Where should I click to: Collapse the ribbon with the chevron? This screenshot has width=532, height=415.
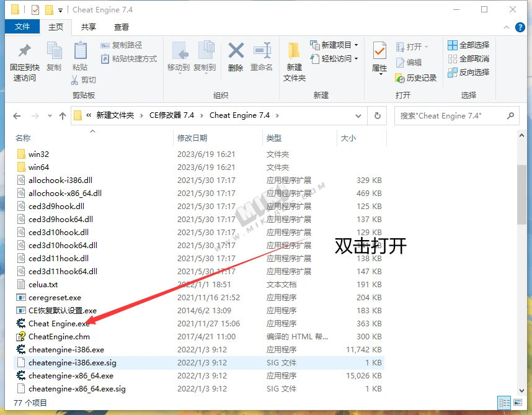tap(507, 27)
